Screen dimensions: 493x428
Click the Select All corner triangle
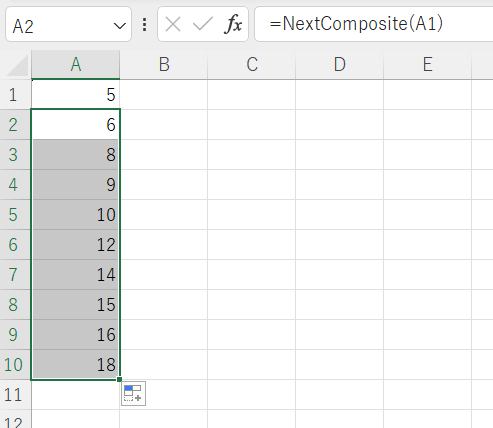[x=17, y=65]
